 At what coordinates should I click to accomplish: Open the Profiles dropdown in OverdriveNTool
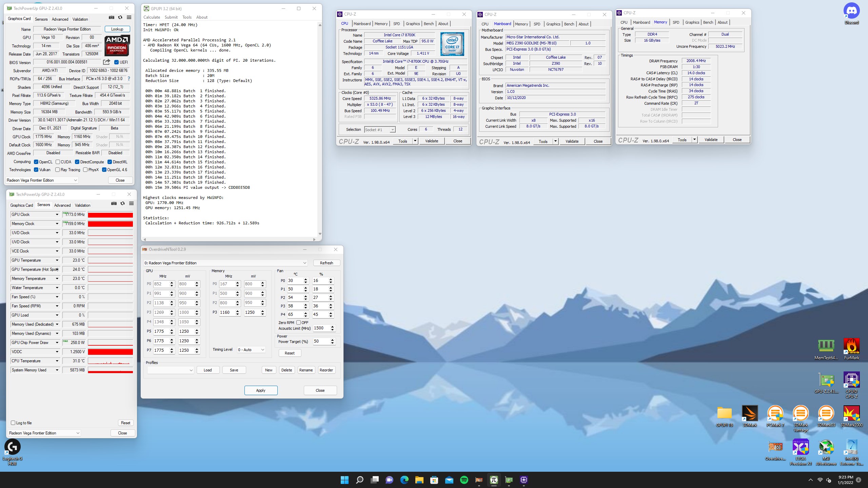pos(170,370)
